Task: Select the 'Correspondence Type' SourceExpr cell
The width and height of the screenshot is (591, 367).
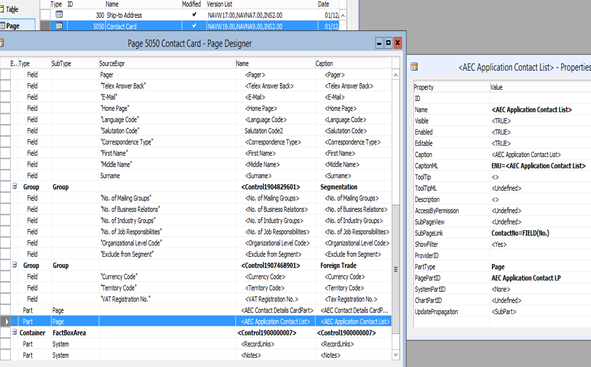Action: [x=167, y=142]
